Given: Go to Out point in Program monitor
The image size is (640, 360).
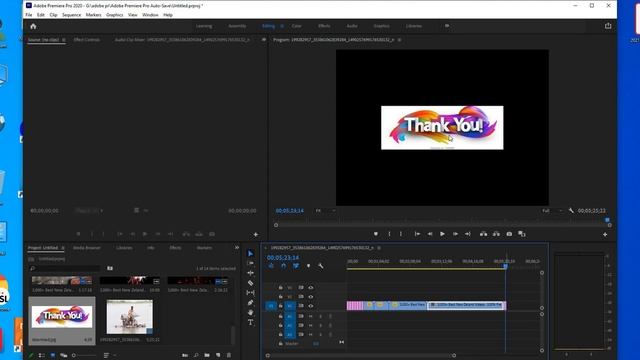Looking at the screenshot, I should [x=468, y=234].
